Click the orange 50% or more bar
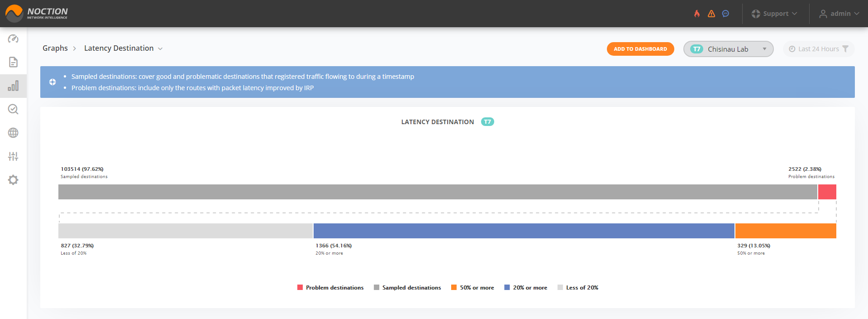Viewport: 868px width, 319px height. coord(786,231)
